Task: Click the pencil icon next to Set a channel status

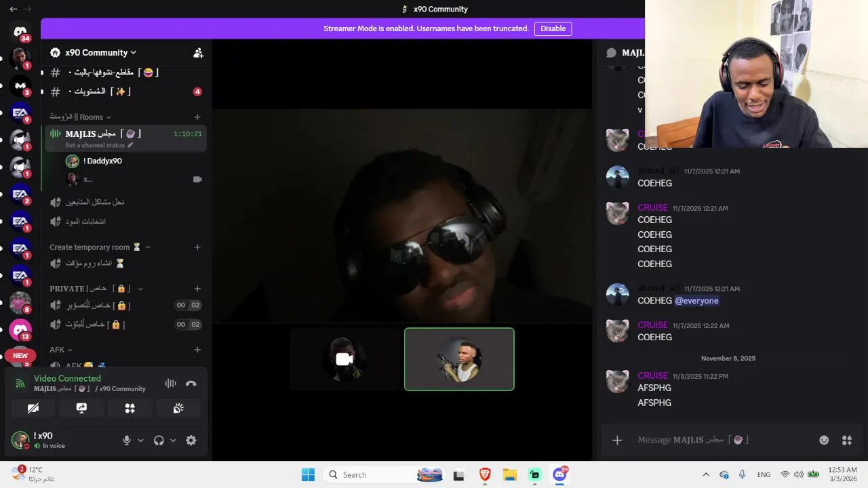Action: click(x=130, y=145)
